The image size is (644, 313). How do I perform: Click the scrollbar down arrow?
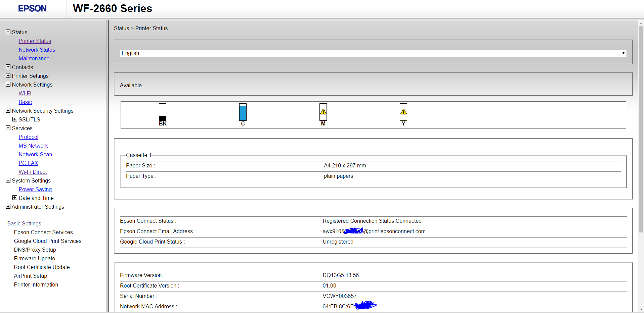pos(641,309)
